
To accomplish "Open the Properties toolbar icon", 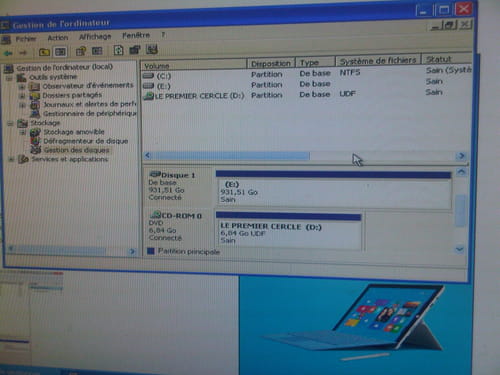I will (x=81, y=51).
